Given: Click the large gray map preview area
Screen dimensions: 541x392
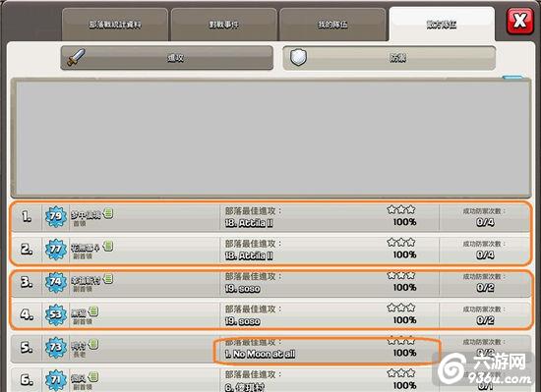Looking at the screenshot, I should tap(270, 139).
